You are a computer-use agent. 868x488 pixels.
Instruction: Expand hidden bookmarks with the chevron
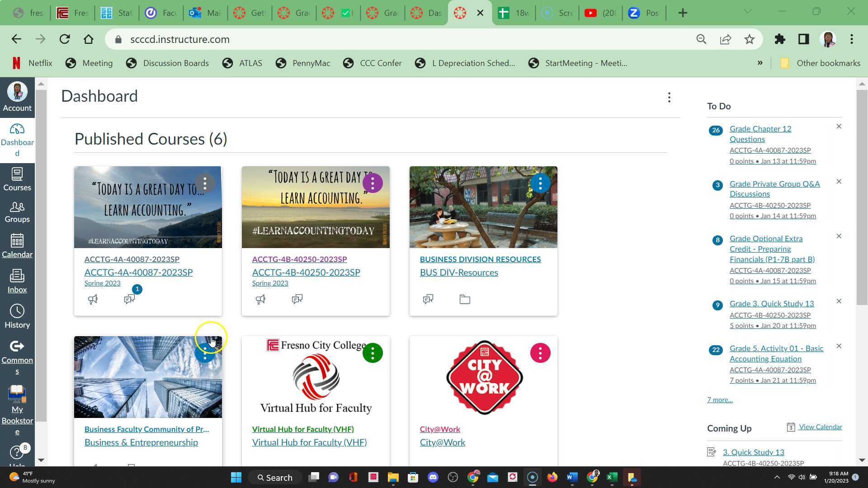click(x=760, y=63)
